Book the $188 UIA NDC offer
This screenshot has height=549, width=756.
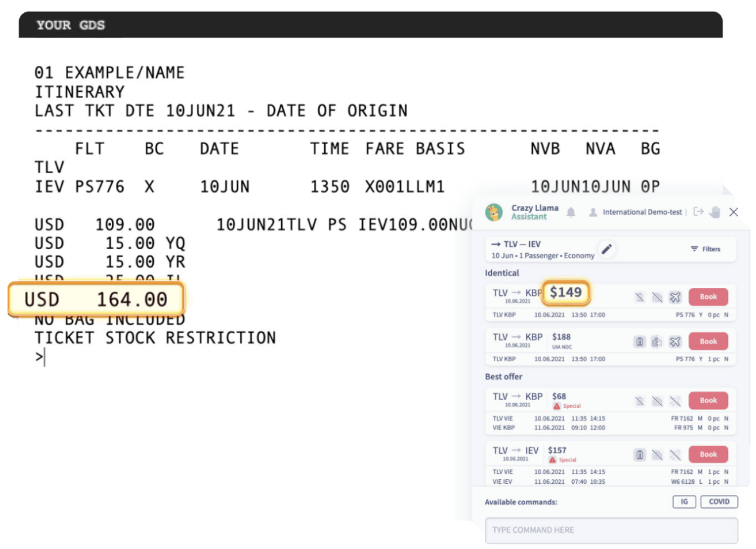coord(708,341)
